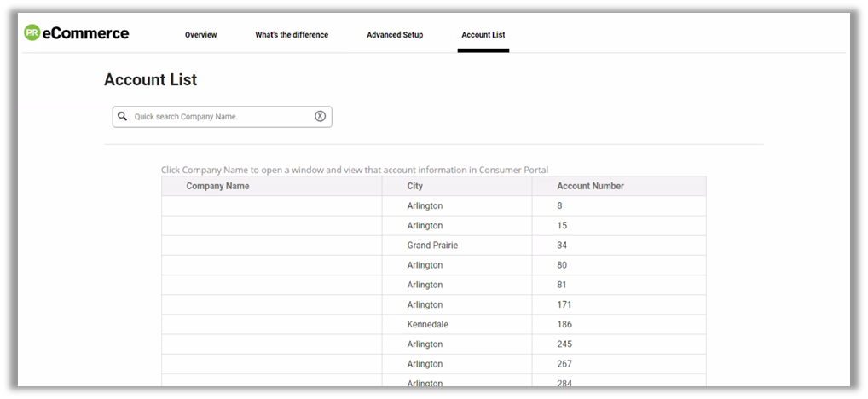This screenshot has height=399, width=868.
Task: Open company name for account number 8
Action: (271, 206)
